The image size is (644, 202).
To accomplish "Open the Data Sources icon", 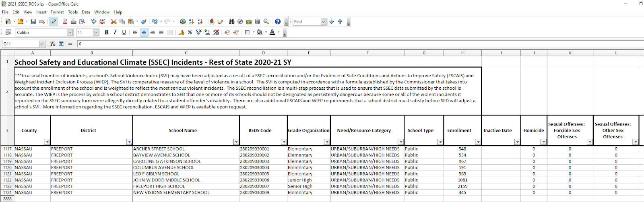I will pos(257,21).
